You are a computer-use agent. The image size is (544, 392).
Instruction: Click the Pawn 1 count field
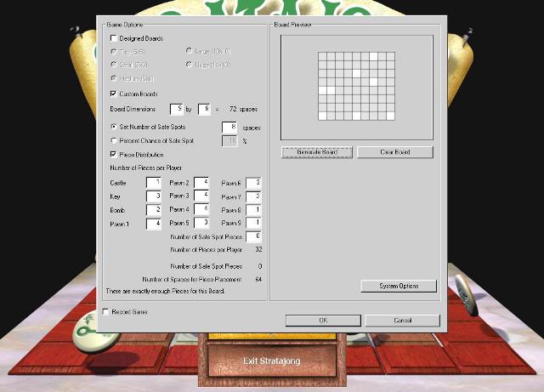(153, 224)
